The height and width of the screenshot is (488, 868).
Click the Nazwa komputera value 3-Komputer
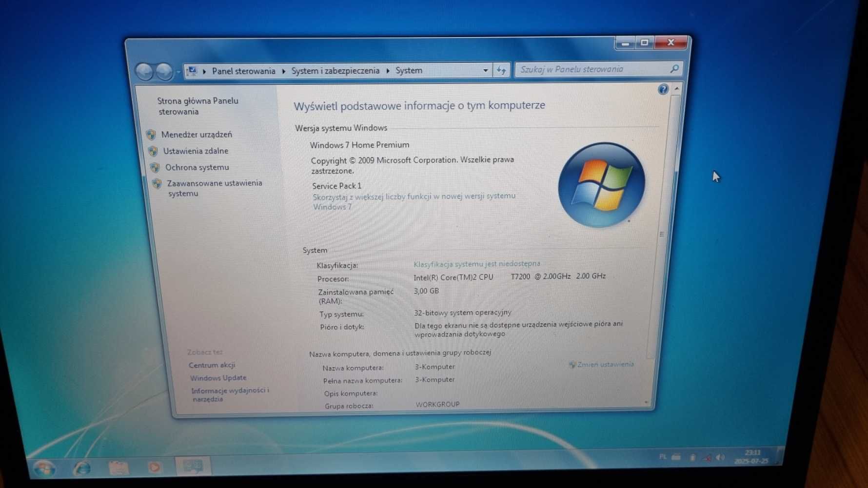pyautogui.click(x=435, y=367)
